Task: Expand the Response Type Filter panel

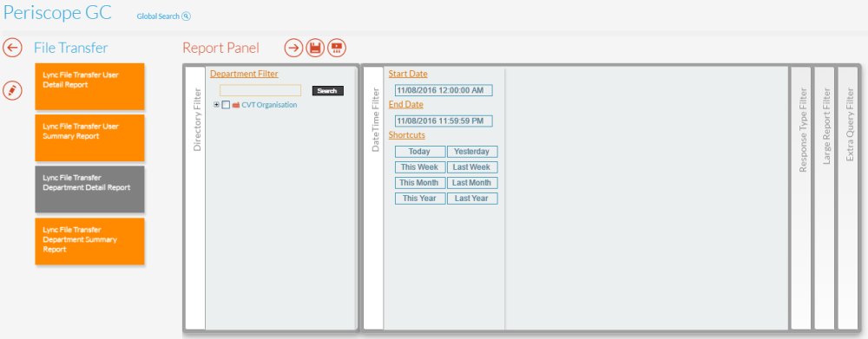Action: 801,198
